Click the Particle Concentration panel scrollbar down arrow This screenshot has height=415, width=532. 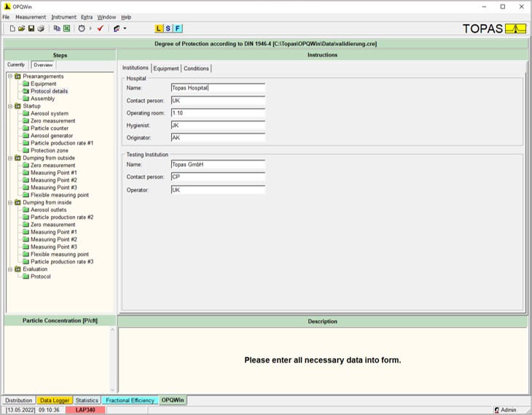pos(113,390)
